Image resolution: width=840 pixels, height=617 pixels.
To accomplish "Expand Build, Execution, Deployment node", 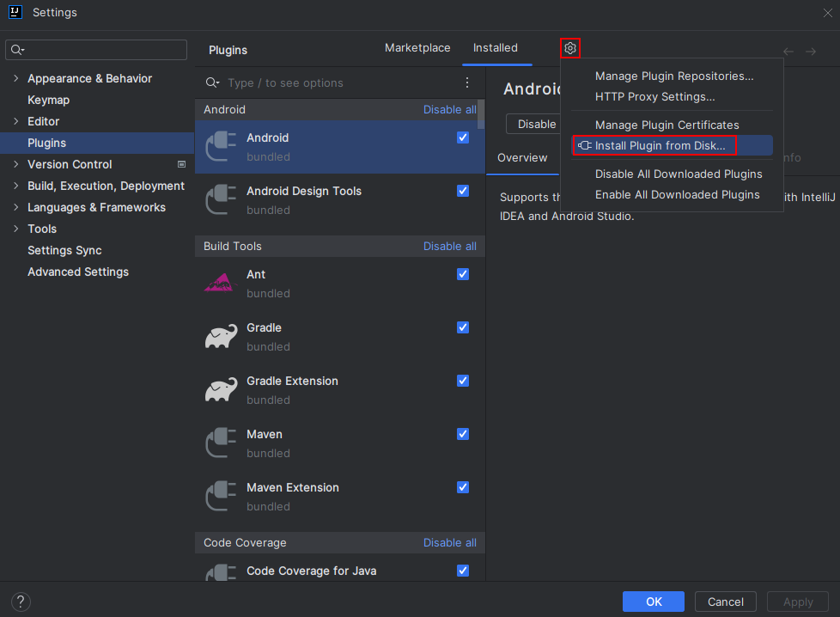I will [x=16, y=186].
